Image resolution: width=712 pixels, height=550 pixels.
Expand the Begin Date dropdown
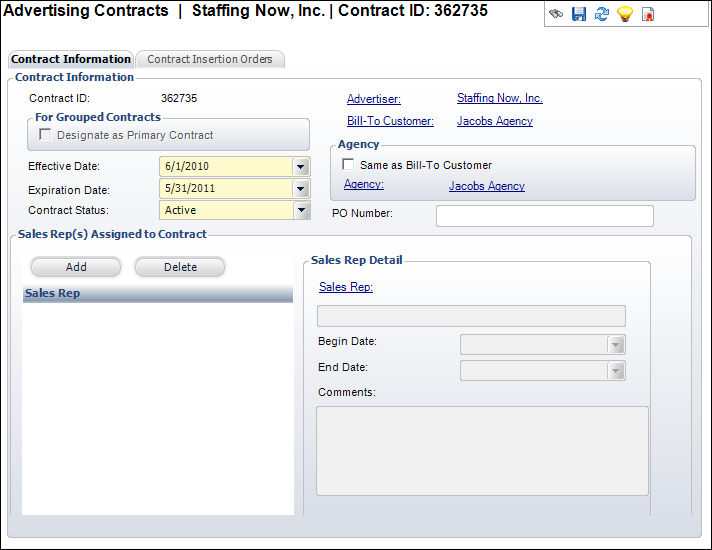[x=616, y=345]
